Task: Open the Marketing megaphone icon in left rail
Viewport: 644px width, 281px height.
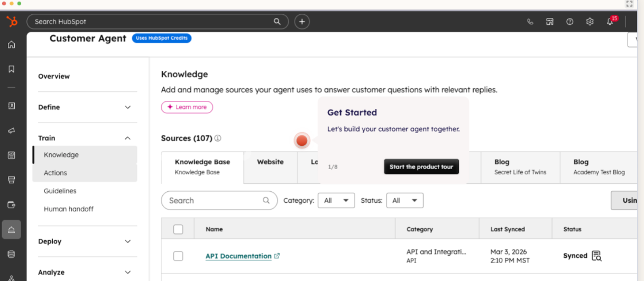Action: pos(12,130)
